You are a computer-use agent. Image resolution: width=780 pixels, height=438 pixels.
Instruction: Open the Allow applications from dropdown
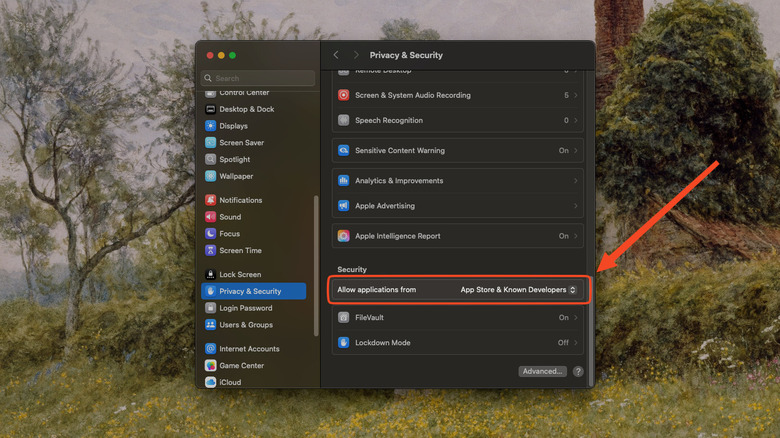pyautogui.click(x=518, y=290)
